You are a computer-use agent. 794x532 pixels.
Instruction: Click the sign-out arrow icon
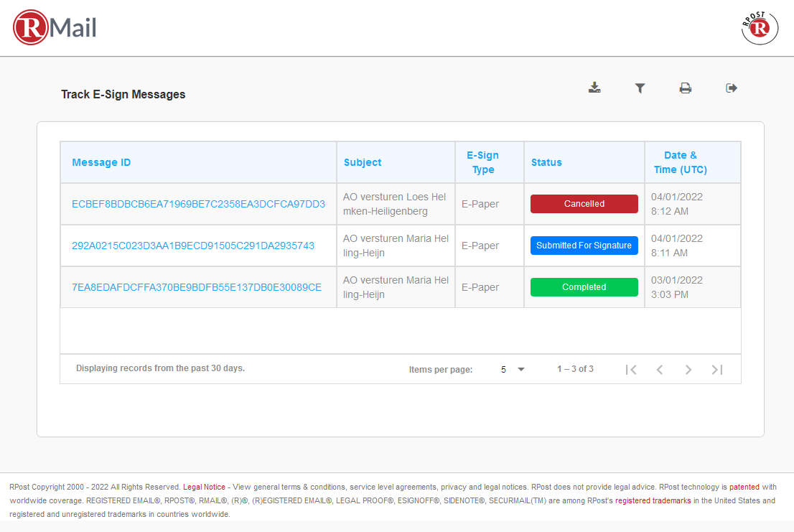(732, 88)
